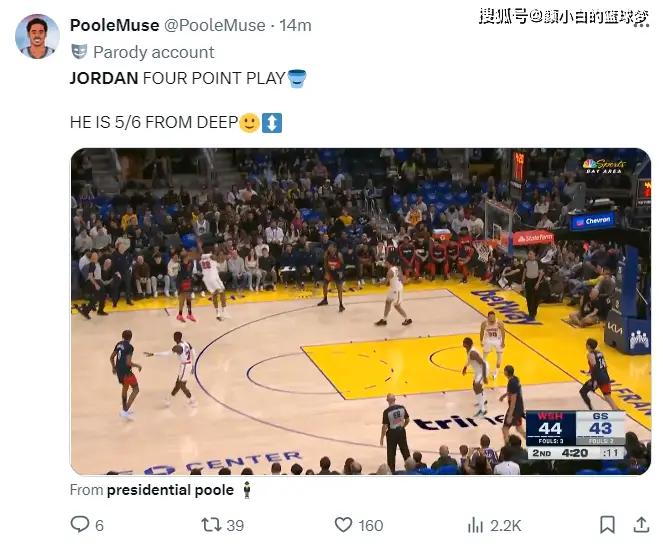663x548 pixels.
Task: Click the JORDAN FOUR POINT PLAY text
Action: [x=178, y=78]
